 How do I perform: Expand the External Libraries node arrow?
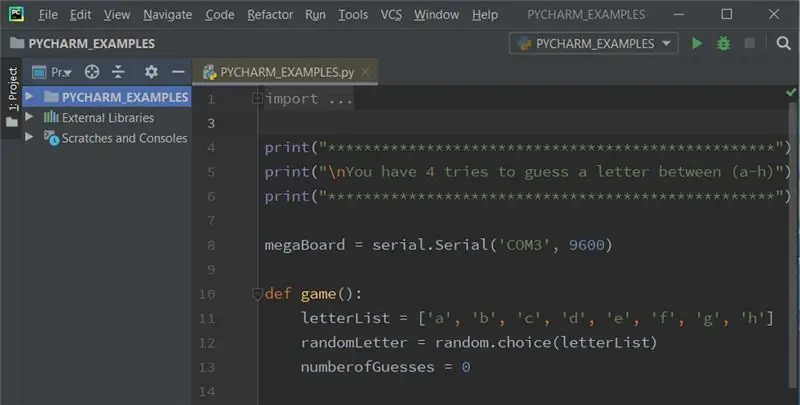[29, 117]
